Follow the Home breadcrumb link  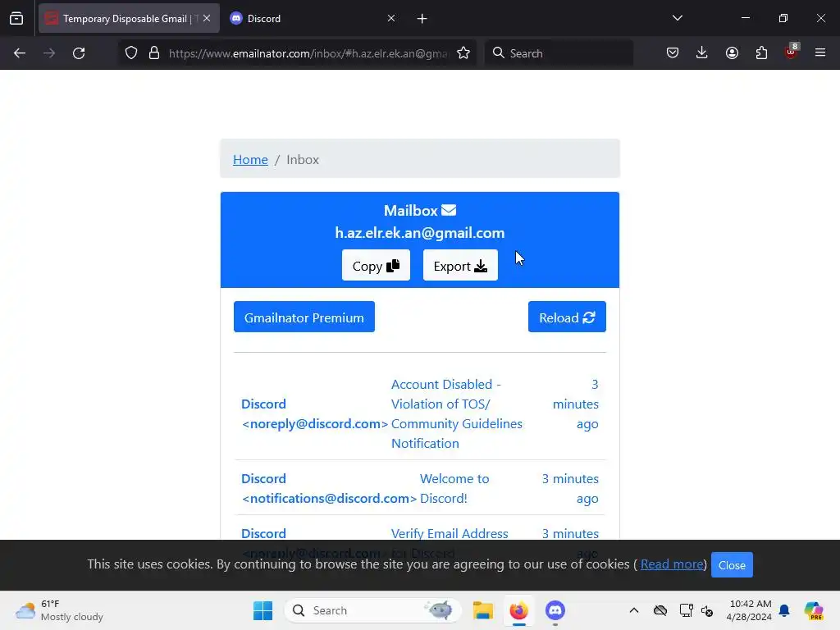coord(250,160)
